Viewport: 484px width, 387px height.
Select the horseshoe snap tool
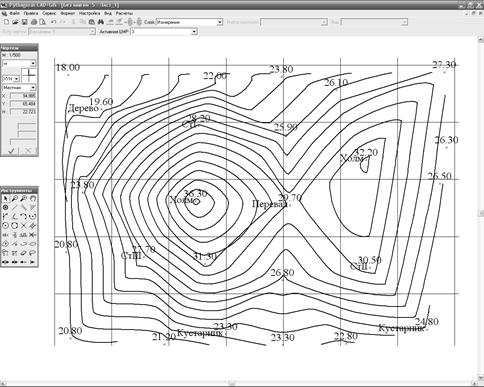(x=32, y=198)
